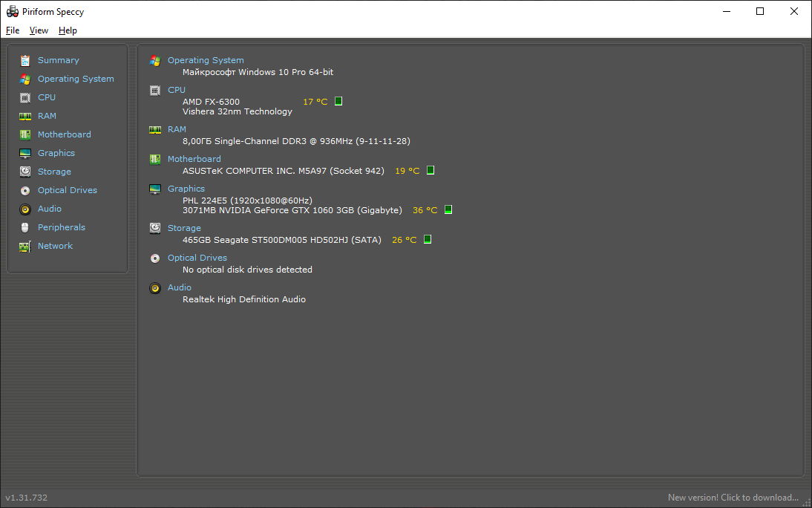Click the Windows flag icon beside the Operating System heading

pyautogui.click(x=155, y=61)
